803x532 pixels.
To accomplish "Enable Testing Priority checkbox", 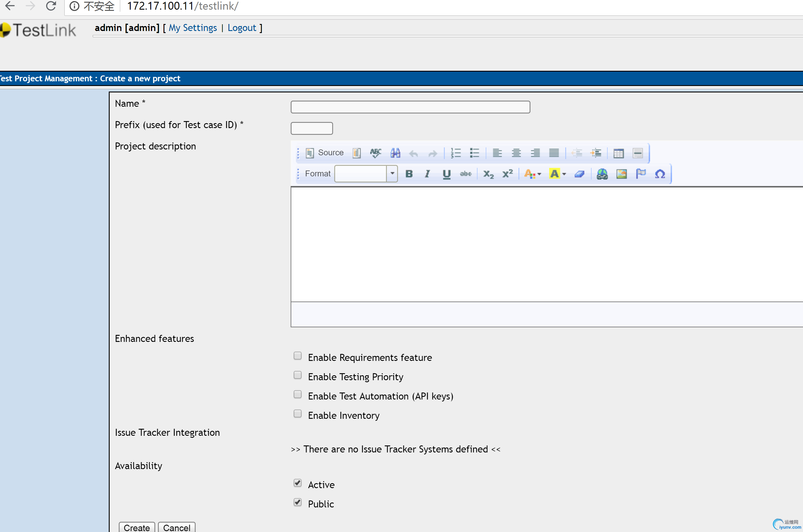I will [x=297, y=375].
